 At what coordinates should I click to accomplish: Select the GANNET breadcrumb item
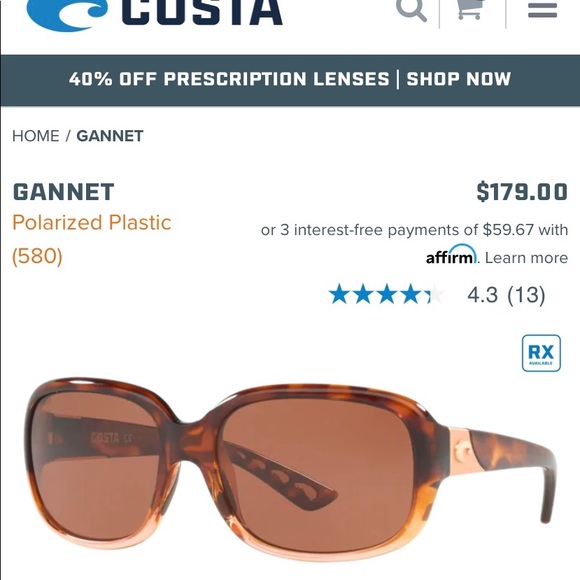click(x=110, y=136)
